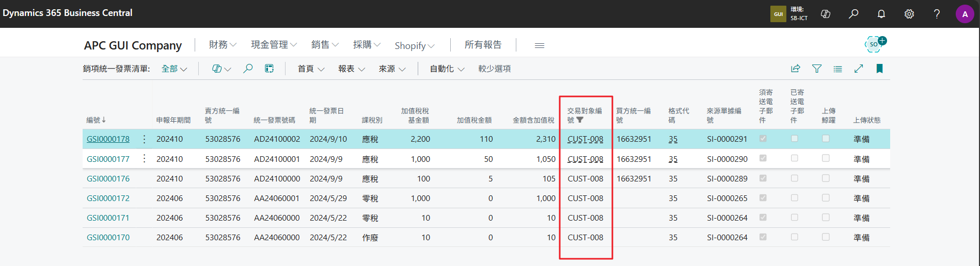Expand the 來源 action menu
This screenshot has height=266, width=980.
[392, 69]
